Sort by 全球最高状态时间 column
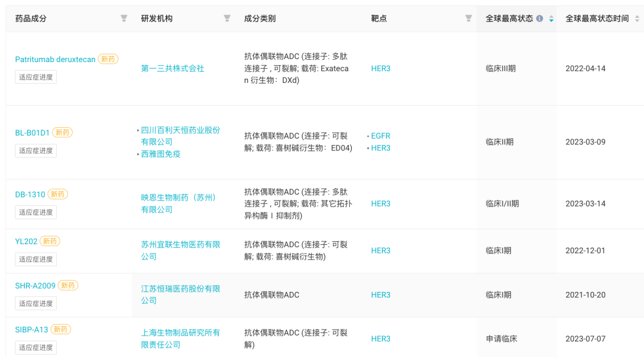The height and width of the screenshot is (357, 644). point(637,19)
